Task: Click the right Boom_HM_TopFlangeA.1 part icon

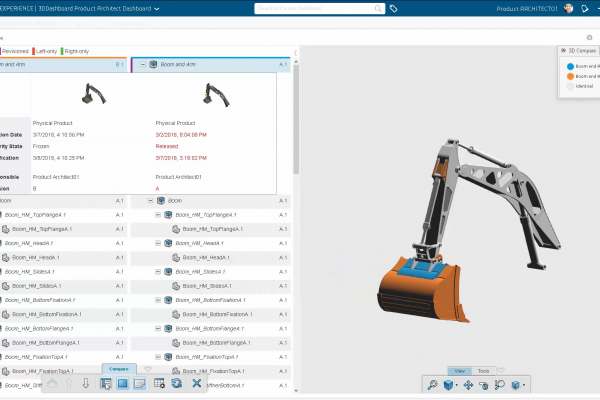Action: 176,229
